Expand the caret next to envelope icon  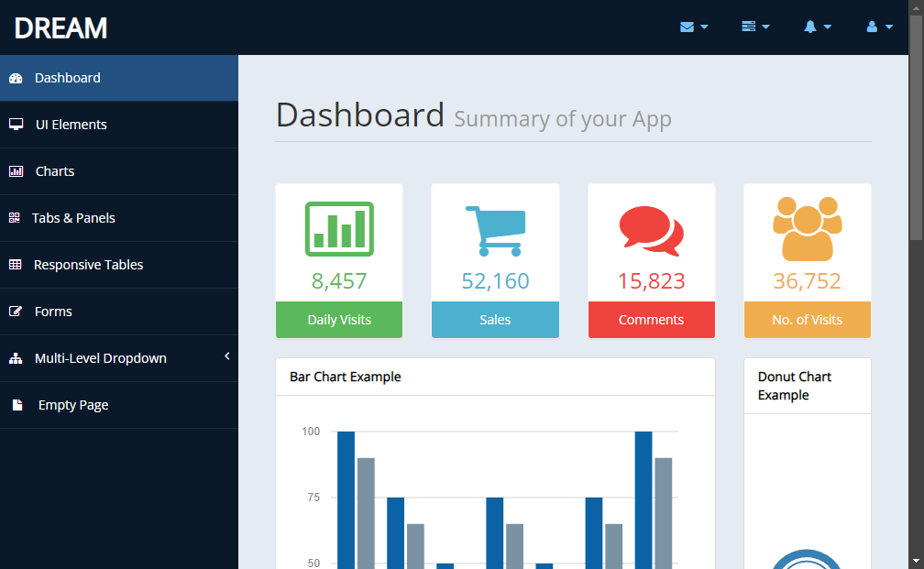(x=704, y=27)
